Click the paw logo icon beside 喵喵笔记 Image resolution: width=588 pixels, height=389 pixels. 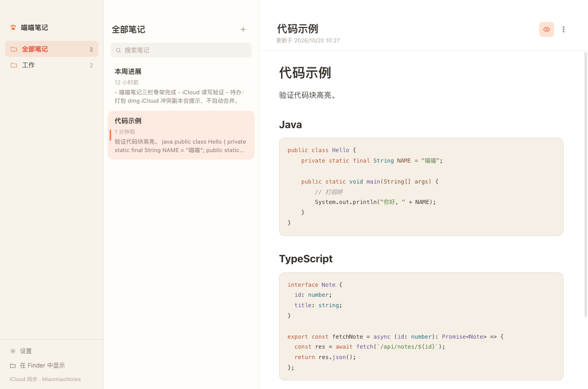coord(13,27)
